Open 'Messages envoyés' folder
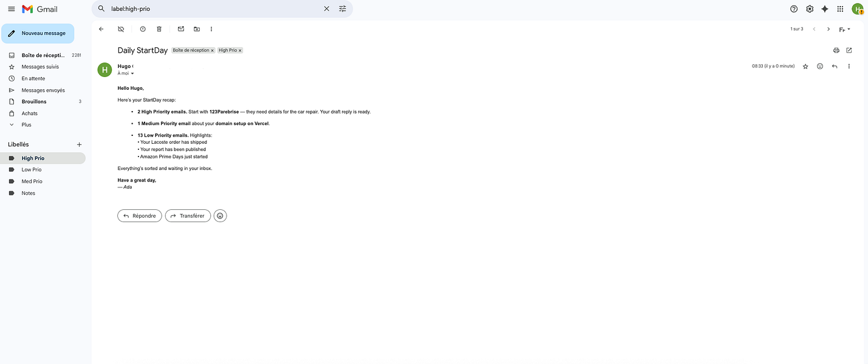868x364 pixels. (43, 90)
